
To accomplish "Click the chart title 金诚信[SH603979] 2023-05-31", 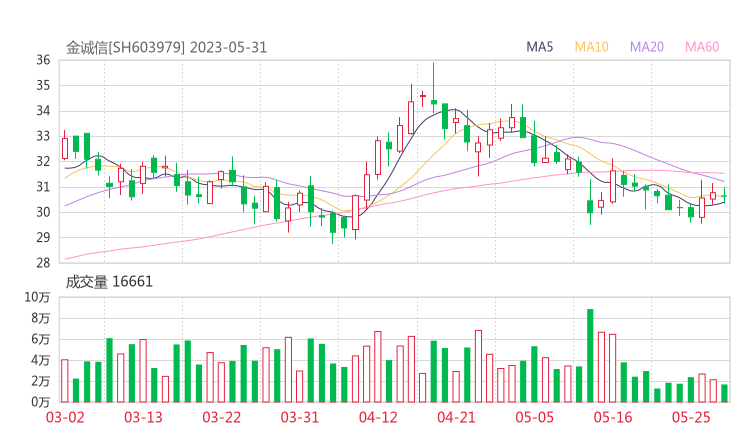I will [x=166, y=48].
